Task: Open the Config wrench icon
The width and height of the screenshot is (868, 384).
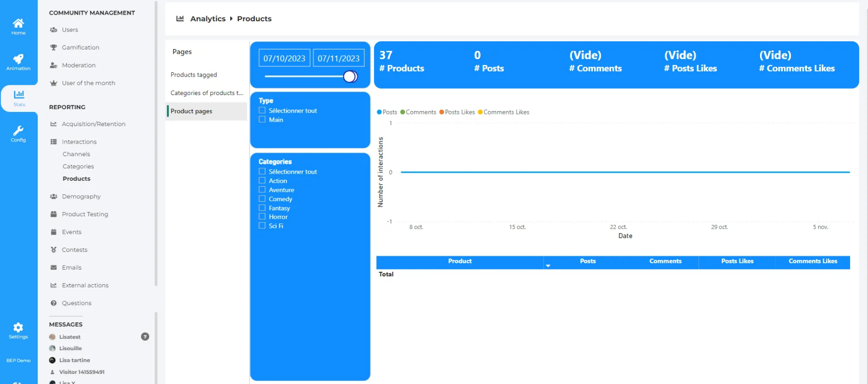Action: (x=18, y=131)
